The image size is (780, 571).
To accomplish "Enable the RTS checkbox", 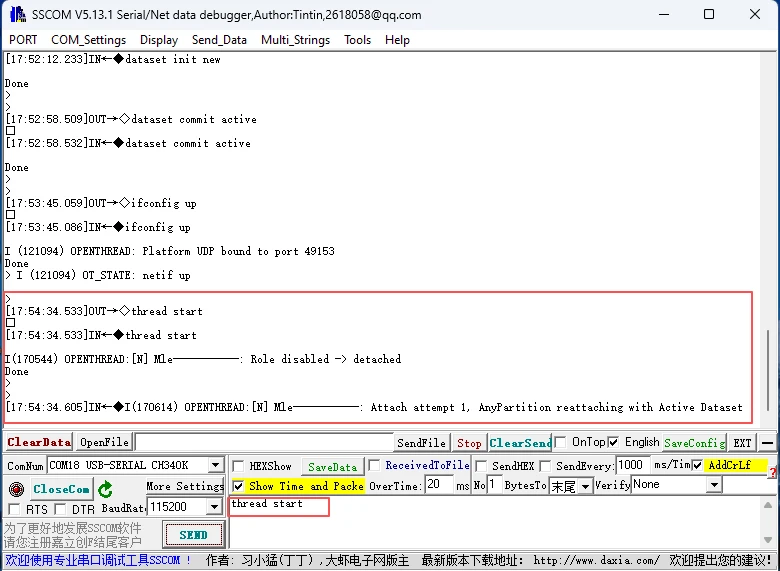I will [15, 510].
